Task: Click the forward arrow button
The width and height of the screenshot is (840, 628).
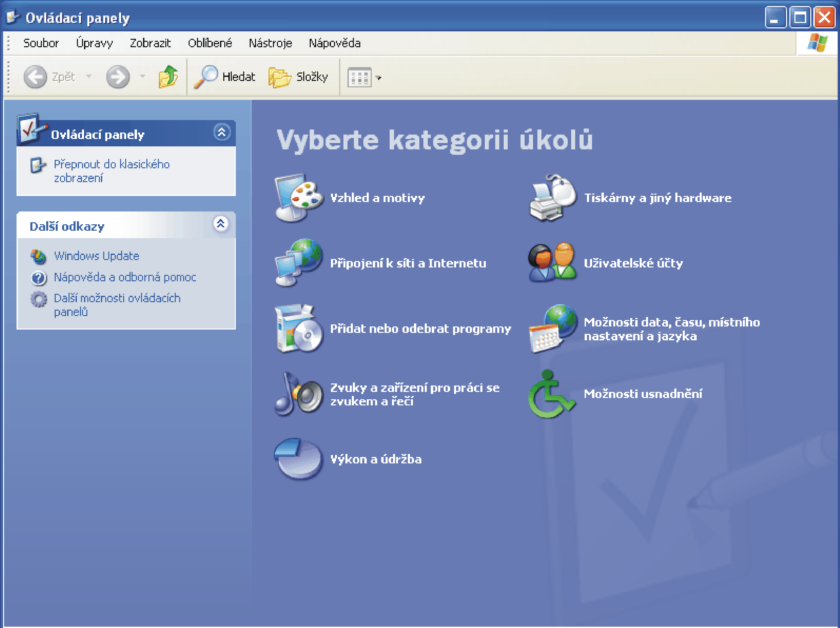Action: click(118, 77)
